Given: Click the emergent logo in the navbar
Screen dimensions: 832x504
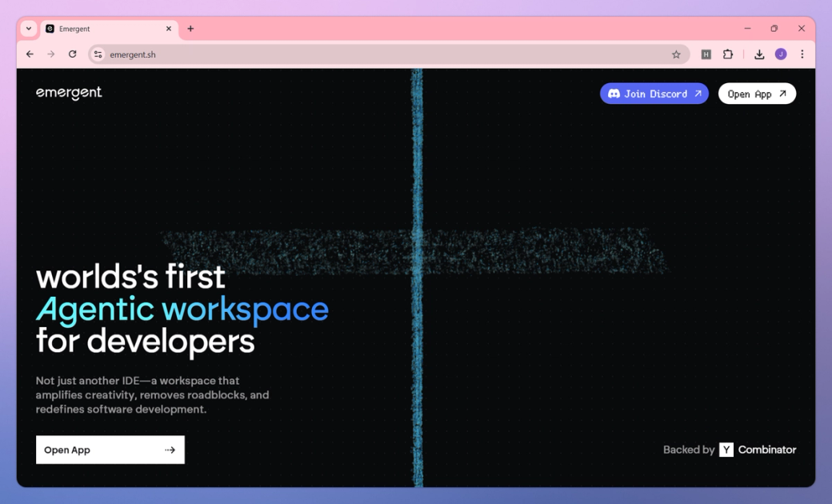Looking at the screenshot, I should point(69,93).
